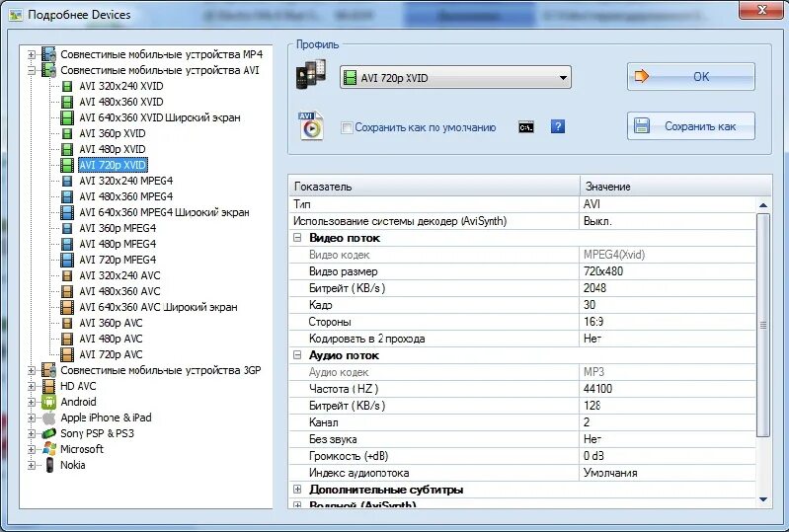Select AVI 640x360 AVC widescreen preset
Viewport: 789px width, 532px height.
coord(158,307)
